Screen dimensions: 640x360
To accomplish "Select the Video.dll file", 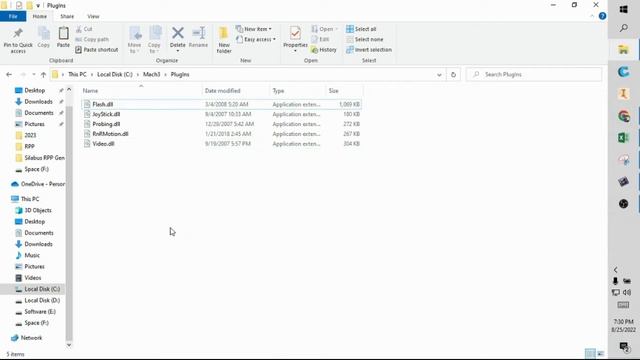I will [221, 144].
